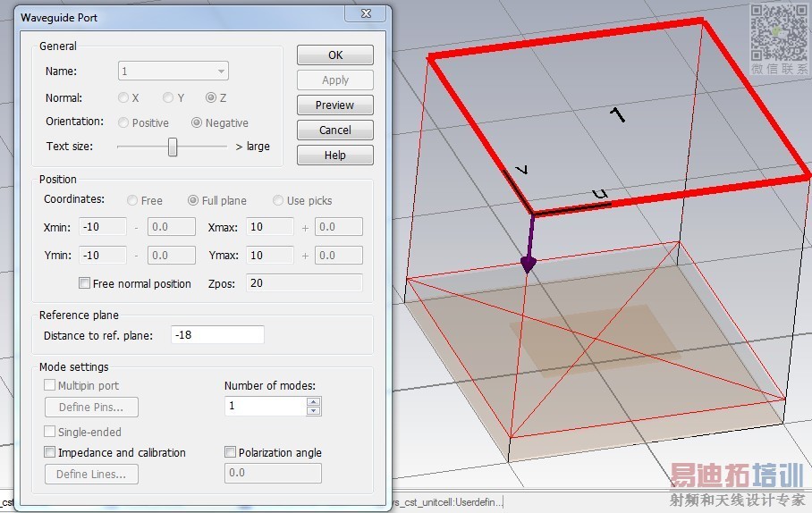Open Help for Waveguide Port
This screenshot has width=812, height=513.
[335, 156]
